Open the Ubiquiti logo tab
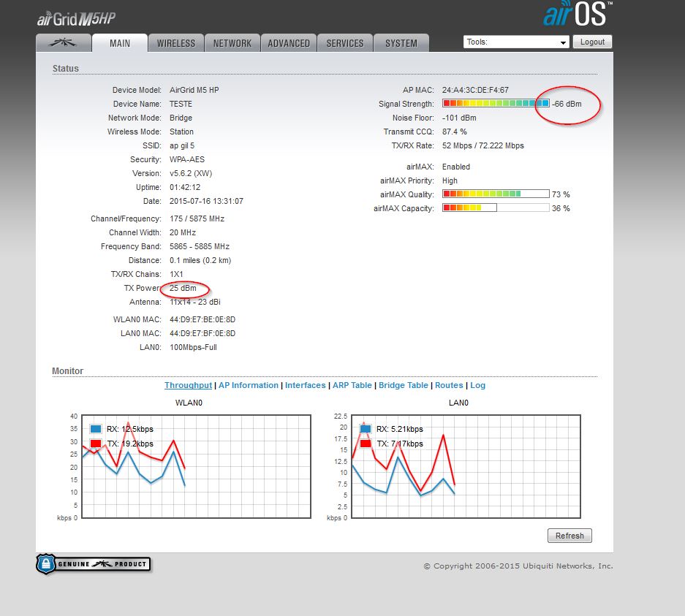The height and width of the screenshot is (616, 685). pyautogui.click(x=64, y=43)
